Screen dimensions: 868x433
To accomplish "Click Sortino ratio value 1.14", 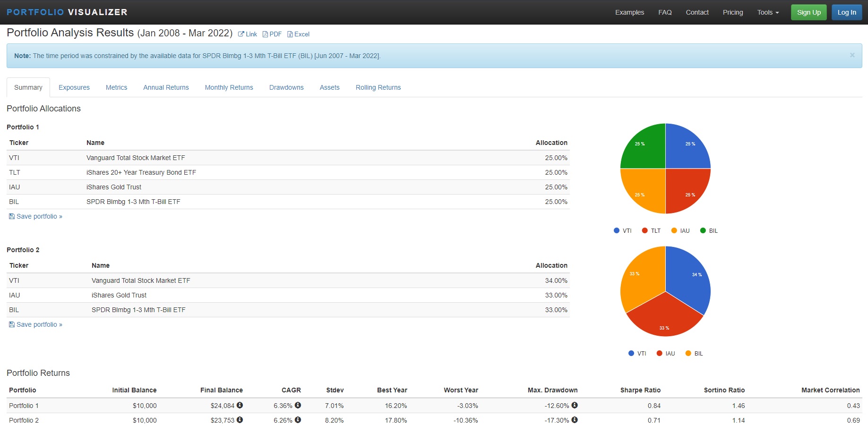I will 739,420.
